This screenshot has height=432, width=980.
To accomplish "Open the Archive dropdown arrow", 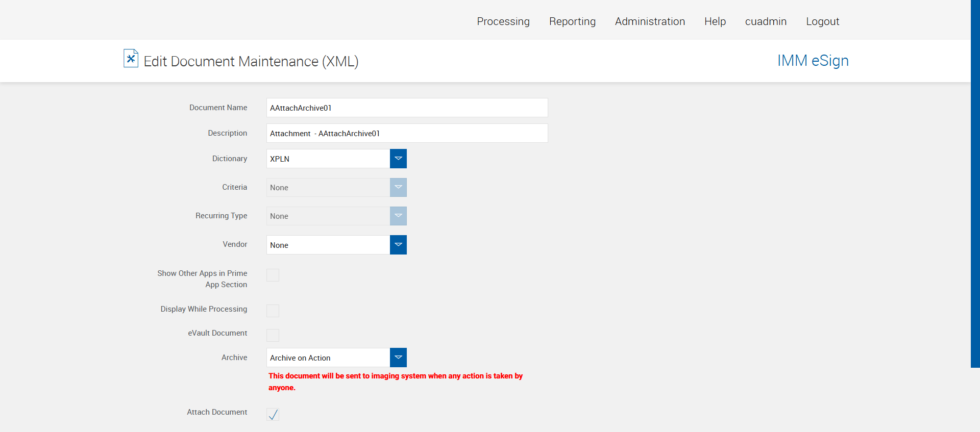I will 398,358.
